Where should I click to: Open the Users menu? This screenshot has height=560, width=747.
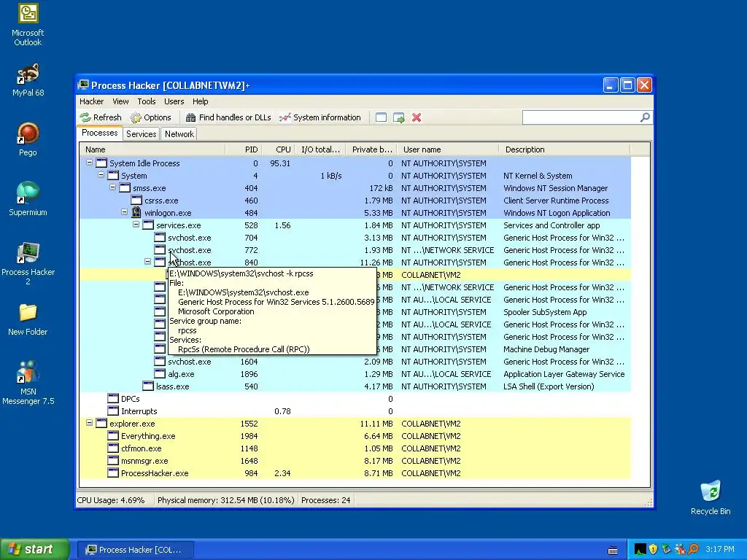174,101
